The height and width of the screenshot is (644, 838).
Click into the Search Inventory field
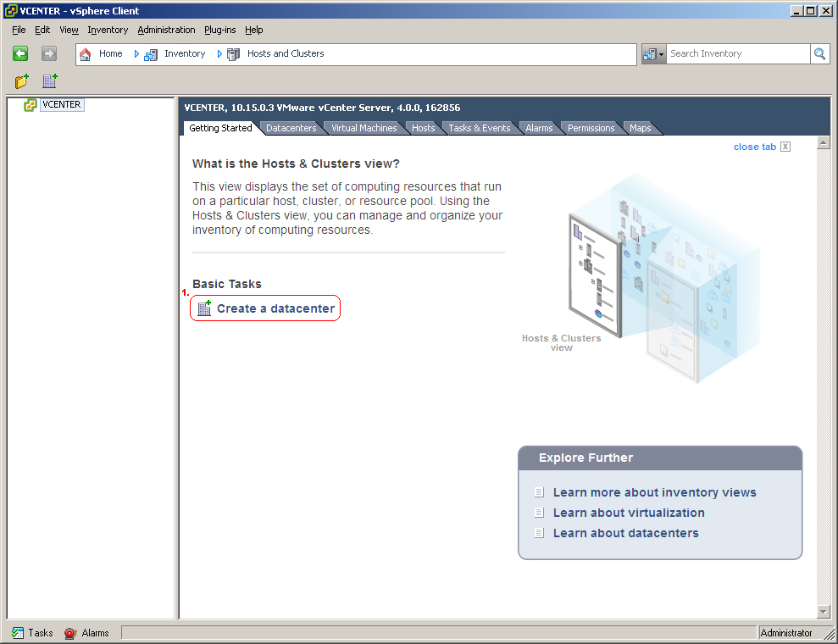pos(738,53)
